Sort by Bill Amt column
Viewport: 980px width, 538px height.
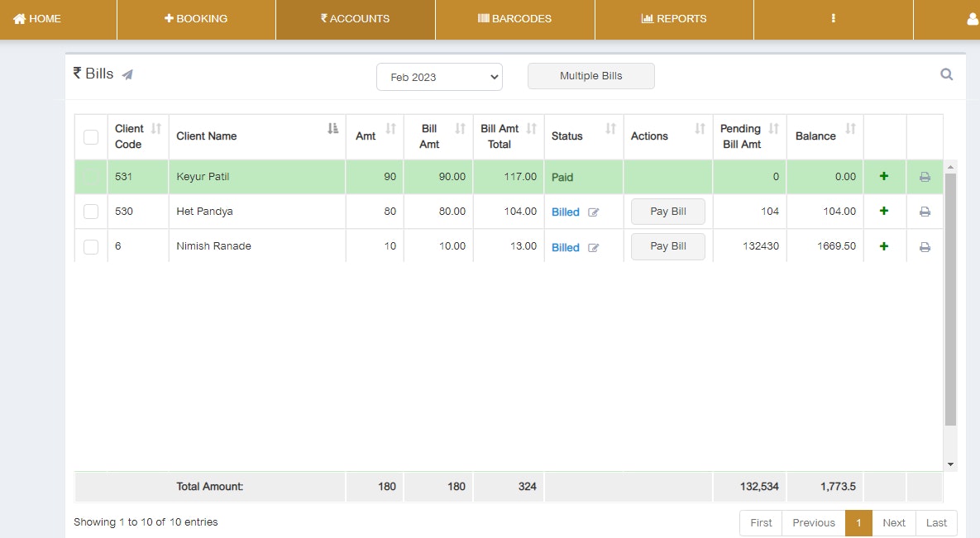[x=460, y=129]
